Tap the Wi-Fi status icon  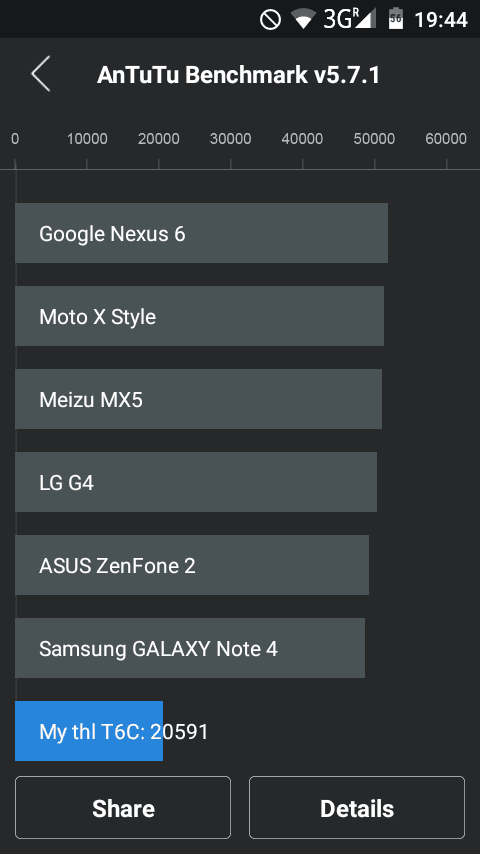(303, 19)
